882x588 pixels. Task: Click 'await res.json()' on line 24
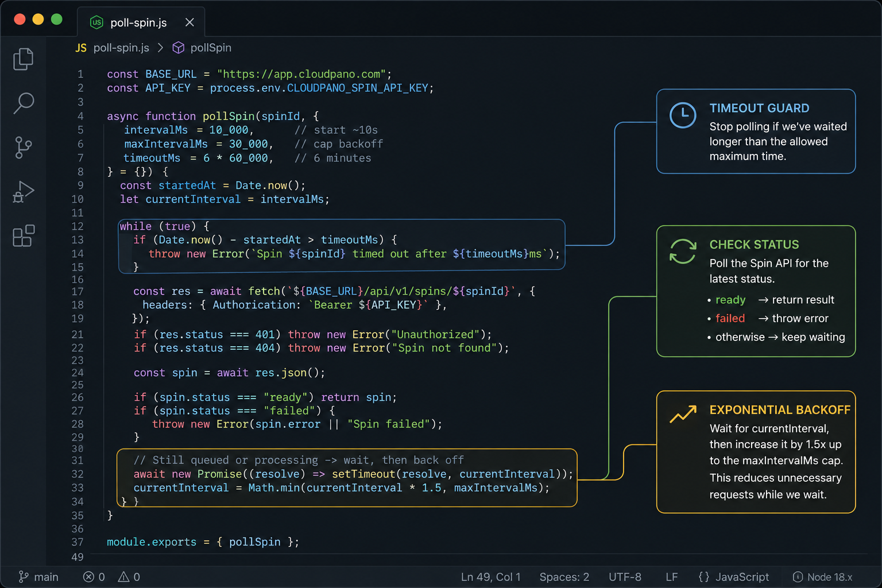(x=267, y=373)
